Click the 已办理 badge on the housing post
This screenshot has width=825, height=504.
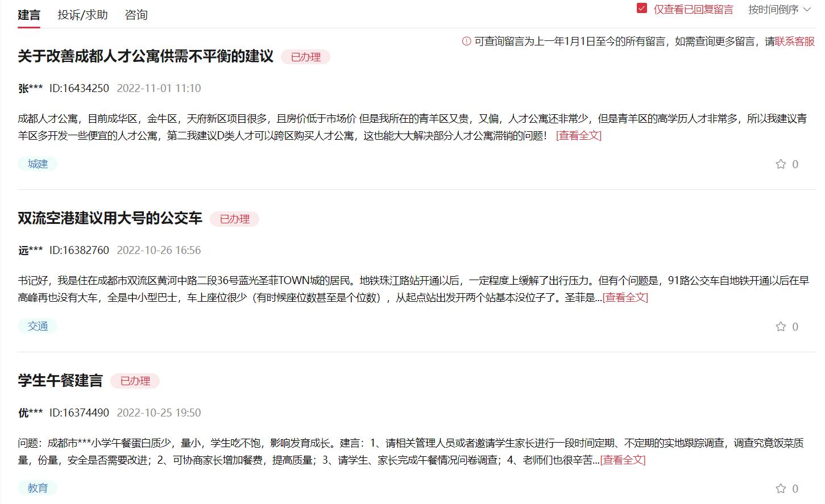pyautogui.click(x=305, y=57)
